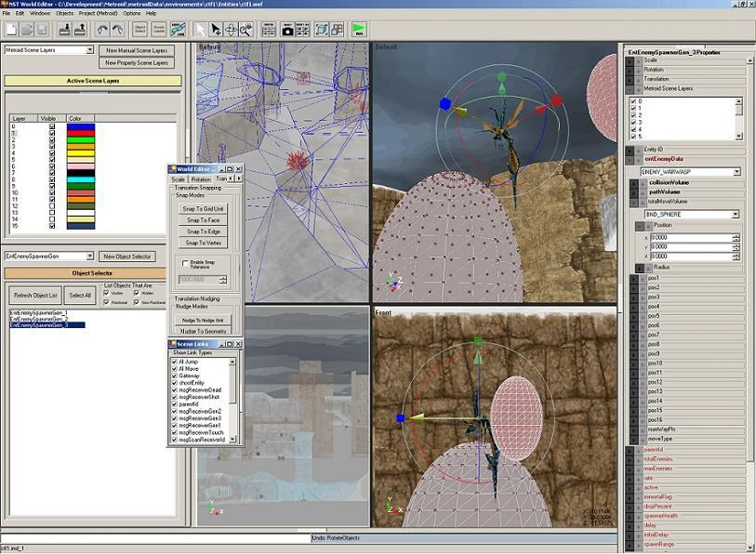The height and width of the screenshot is (554, 756).
Task: Toggle layer 3 checkbox in properties panel
Action: pyautogui.click(x=633, y=123)
